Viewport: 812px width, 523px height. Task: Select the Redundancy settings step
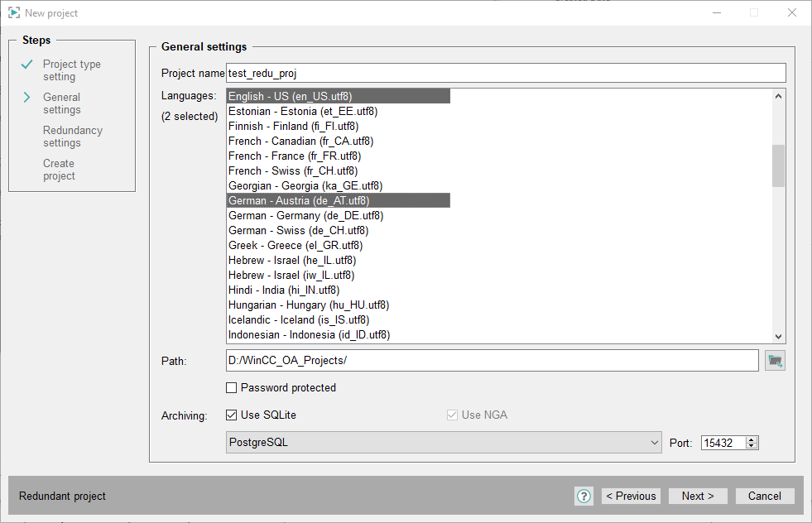pos(73,137)
